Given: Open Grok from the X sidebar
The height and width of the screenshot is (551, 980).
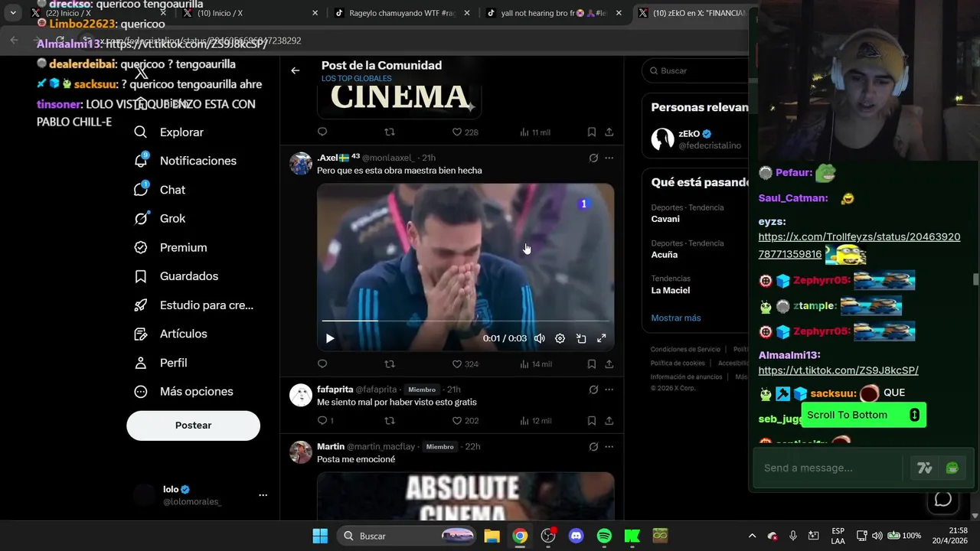Looking at the screenshot, I should pyautogui.click(x=159, y=218).
